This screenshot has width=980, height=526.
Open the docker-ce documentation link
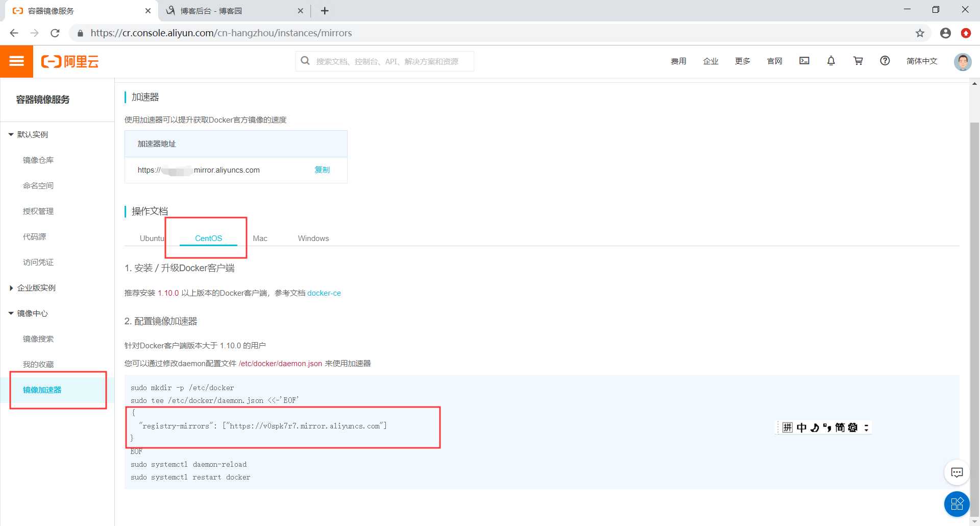324,293
